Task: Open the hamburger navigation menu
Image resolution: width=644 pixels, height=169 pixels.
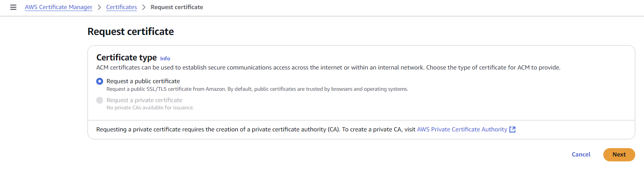Action: click(13, 7)
